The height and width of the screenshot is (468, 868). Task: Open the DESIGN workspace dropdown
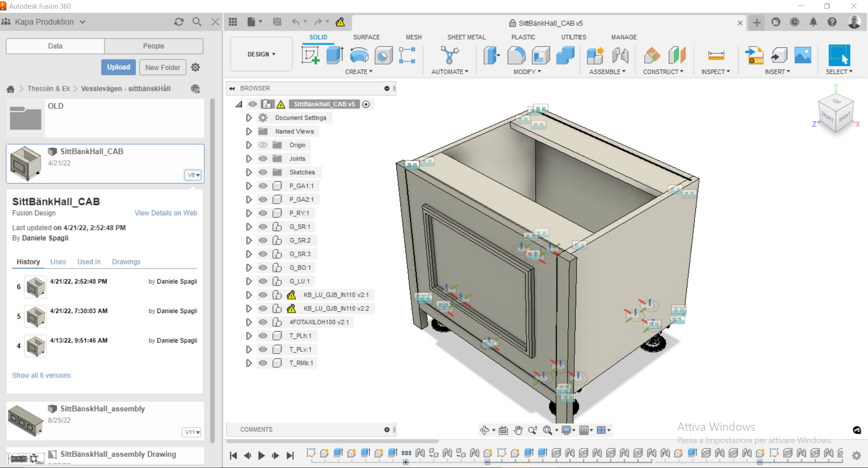point(261,54)
